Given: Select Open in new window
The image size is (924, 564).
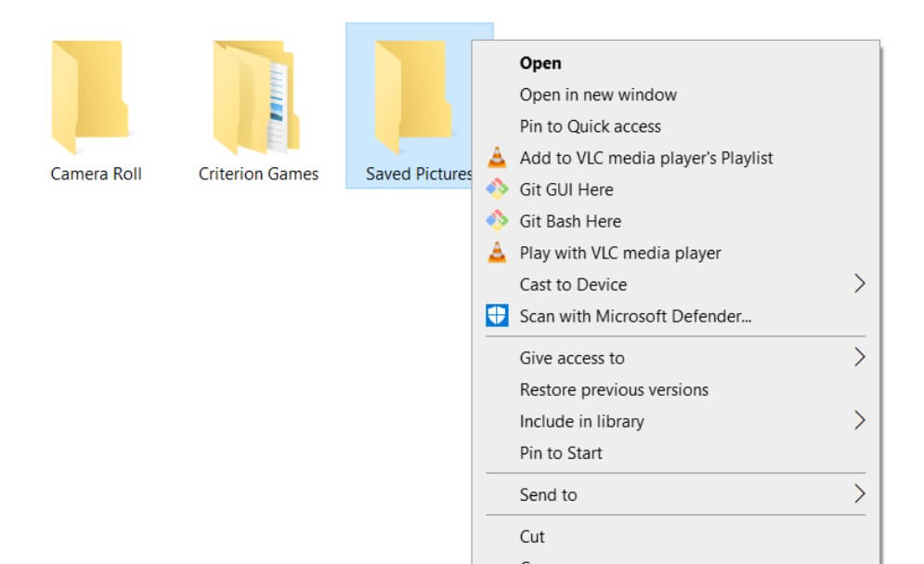Looking at the screenshot, I should pyautogui.click(x=598, y=95).
